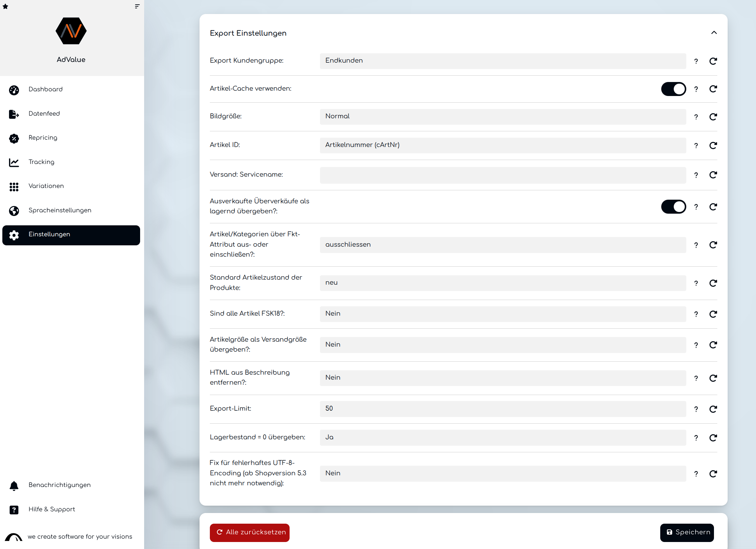Reset Lagerbestand = 0 übergeben setting
The height and width of the screenshot is (549, 756).
click(713, 438)
